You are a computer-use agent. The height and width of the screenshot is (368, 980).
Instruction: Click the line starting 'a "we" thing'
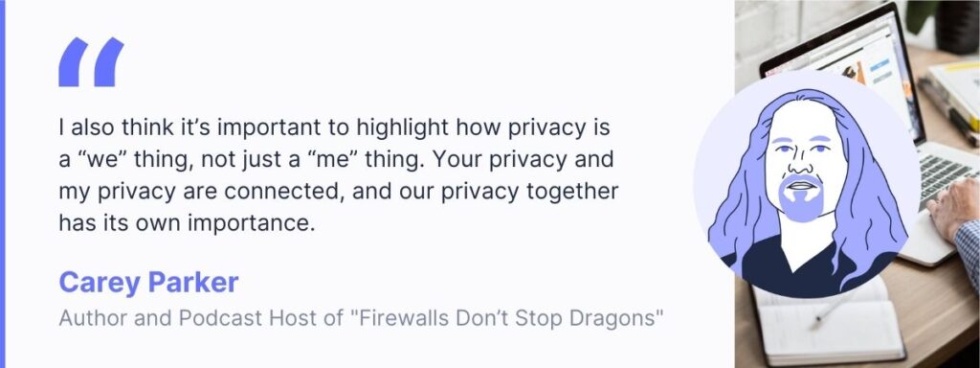[336, 160]
